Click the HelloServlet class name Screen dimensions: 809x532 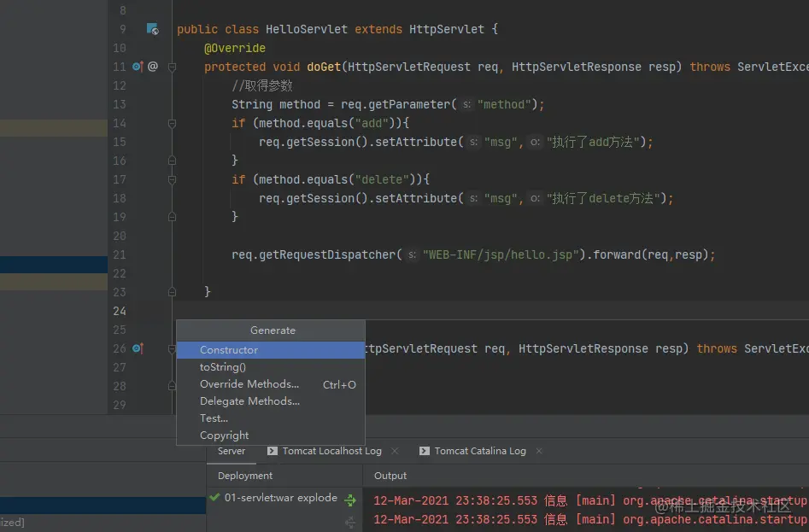tap(307, 29)
